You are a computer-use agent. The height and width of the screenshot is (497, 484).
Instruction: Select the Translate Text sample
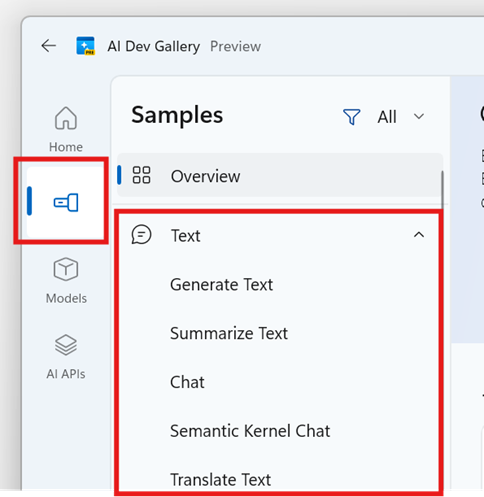pos(221,480)
